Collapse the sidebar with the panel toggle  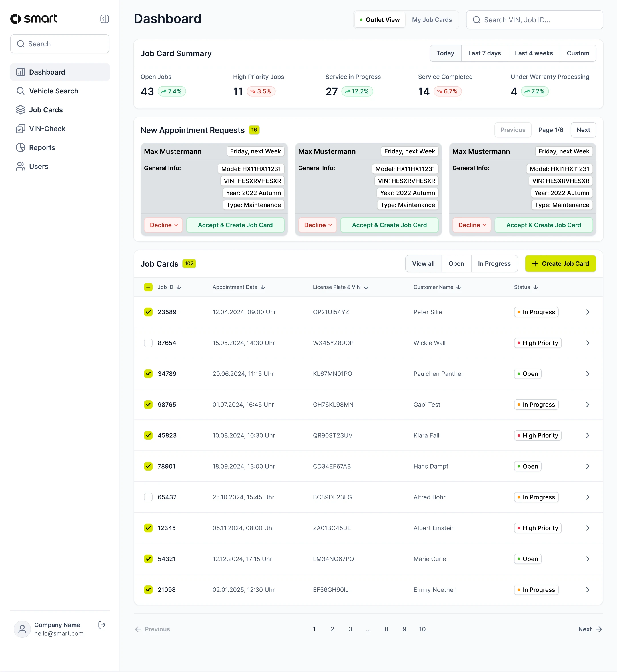104,19
